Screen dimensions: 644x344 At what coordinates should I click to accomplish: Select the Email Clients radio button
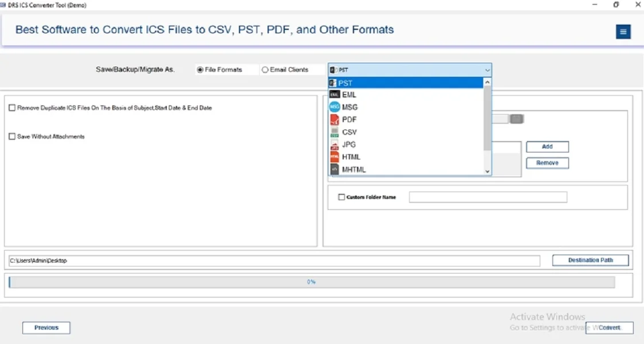point(265,70)
